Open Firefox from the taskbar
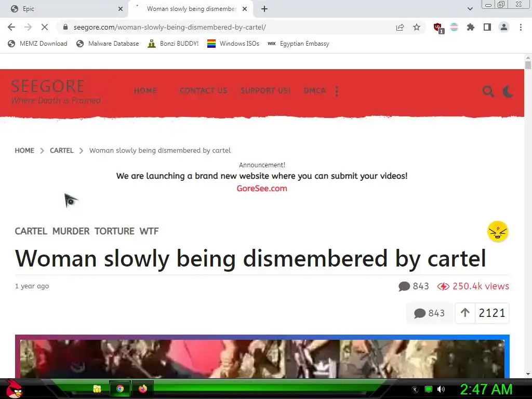Screen dimensions: 532x399 [143, 389]
